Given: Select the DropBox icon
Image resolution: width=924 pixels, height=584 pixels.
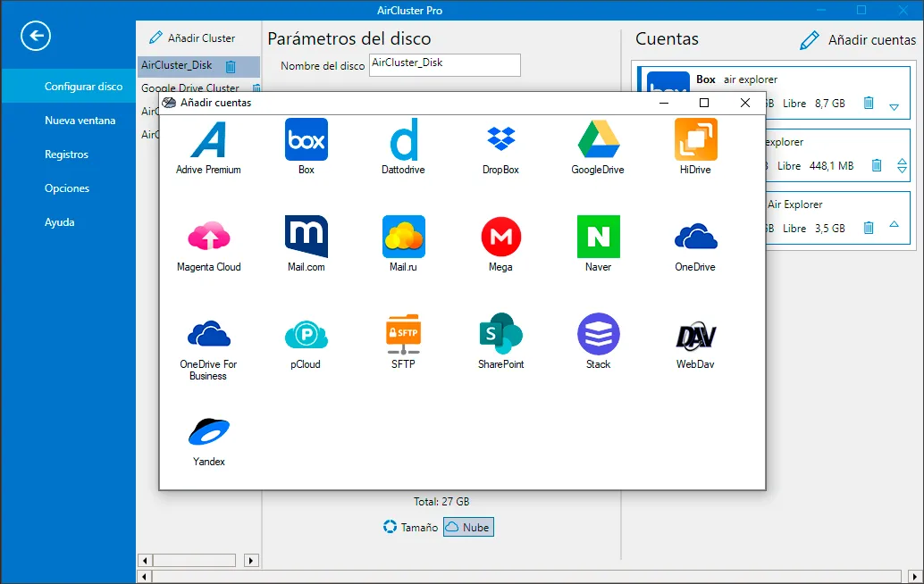Looking at the screenshot, I should point(501,139).
